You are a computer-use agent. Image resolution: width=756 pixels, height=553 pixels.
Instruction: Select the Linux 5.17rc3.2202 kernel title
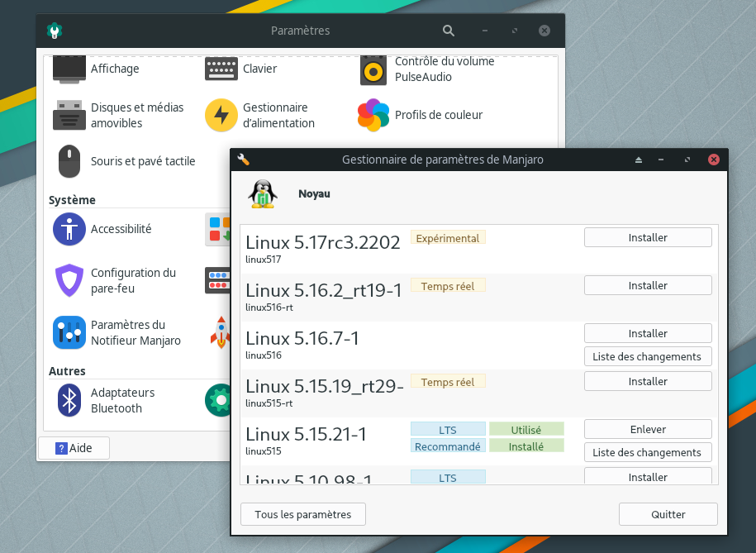[x=322, y=242]
